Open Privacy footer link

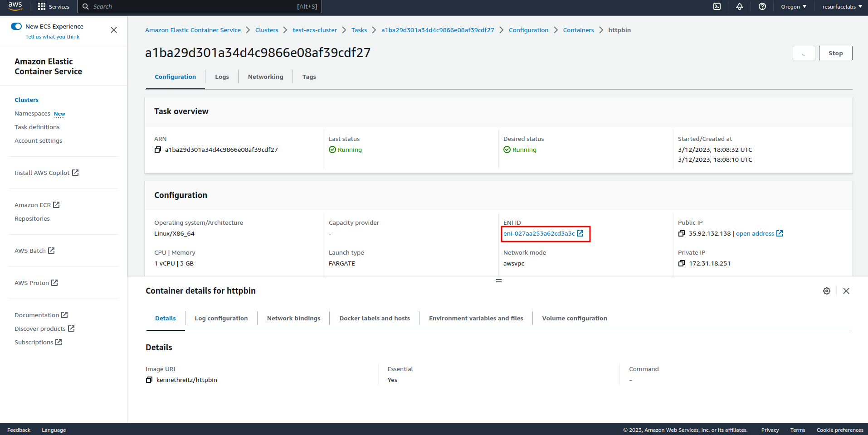pyautogui.click(x=770, y=430)
